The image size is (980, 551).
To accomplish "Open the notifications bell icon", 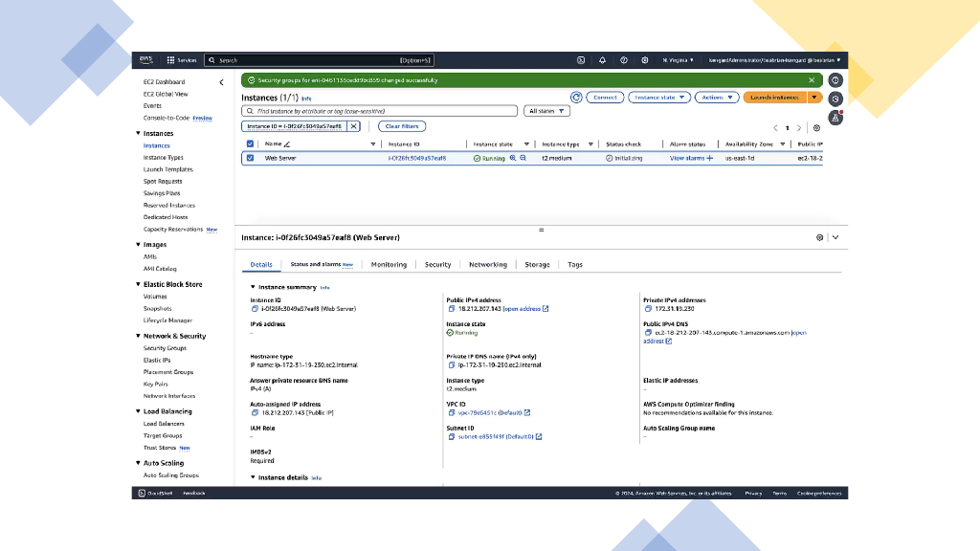I will pyautogui.click(x=602, y=60).
